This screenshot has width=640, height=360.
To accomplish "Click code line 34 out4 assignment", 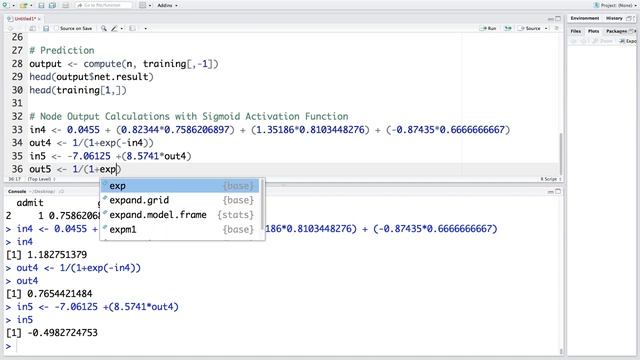I will [x=91, y=143].
